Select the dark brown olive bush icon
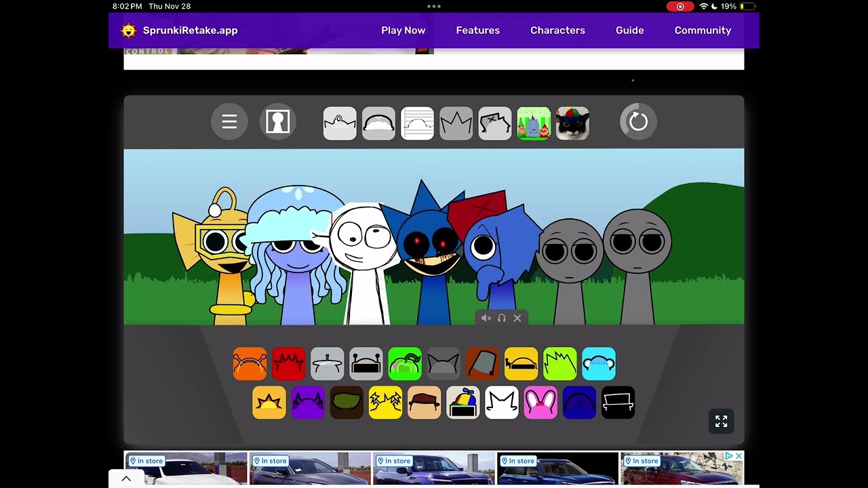The image size is (868, 488). click(347, 403)
